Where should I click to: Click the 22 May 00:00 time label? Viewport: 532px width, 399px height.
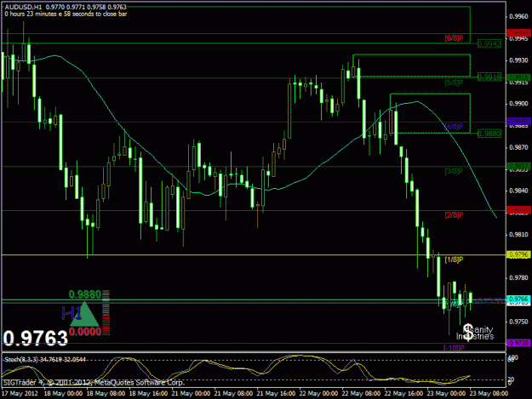(318, 393)
